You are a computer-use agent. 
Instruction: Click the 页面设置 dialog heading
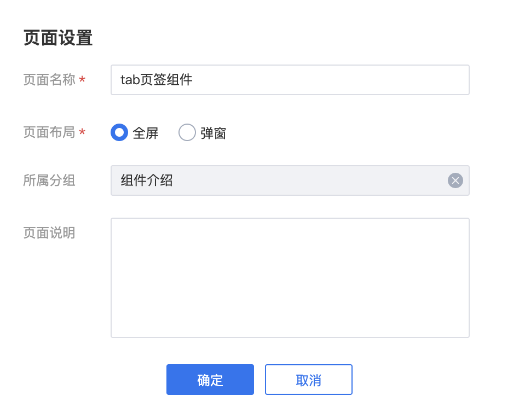(58, 38)
